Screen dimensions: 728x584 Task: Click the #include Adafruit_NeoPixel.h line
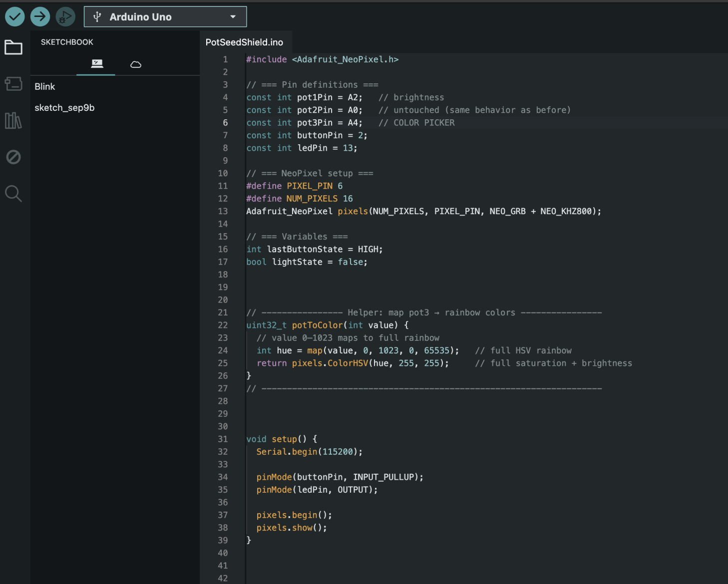[322, 59]
